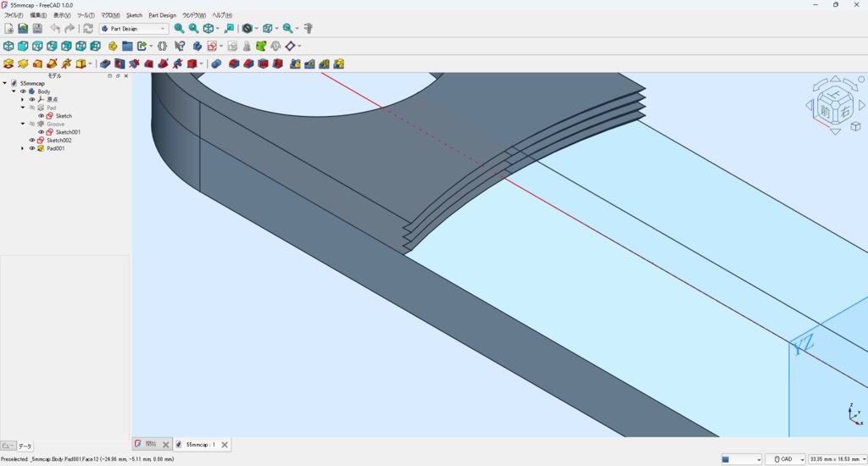Select the Pad tool icon
The height and width of the screenshot is (466, 868).
pyautogui.click(x=8, y=64)
